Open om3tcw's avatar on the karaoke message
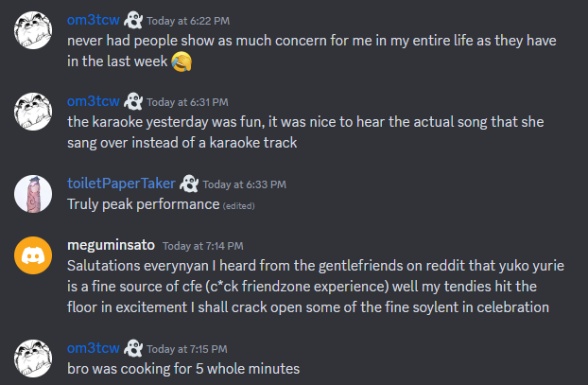Viewport: 588px width, 385px height. click(x=33, y=114)
